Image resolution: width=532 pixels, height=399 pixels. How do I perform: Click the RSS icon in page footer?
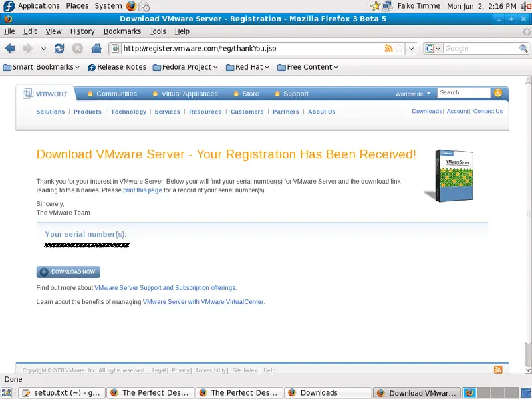coord(498,370)
